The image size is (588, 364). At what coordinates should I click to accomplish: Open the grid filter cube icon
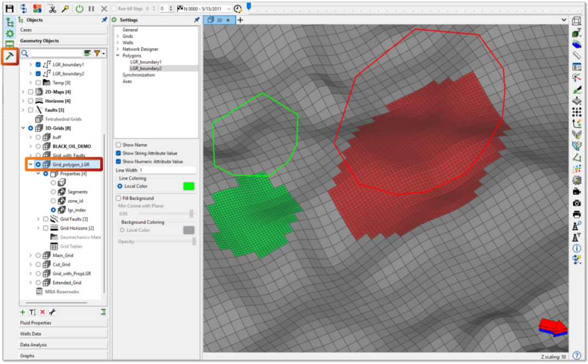pos(577,33)
